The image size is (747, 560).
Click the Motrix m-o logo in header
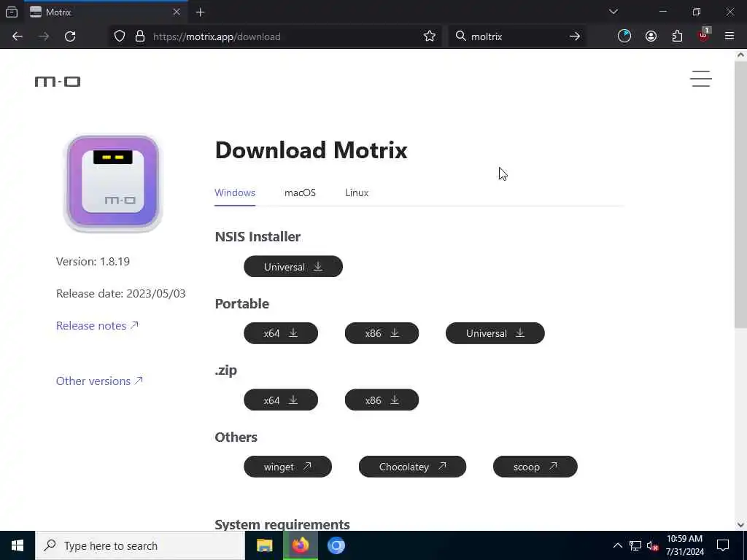click(58, 82)
